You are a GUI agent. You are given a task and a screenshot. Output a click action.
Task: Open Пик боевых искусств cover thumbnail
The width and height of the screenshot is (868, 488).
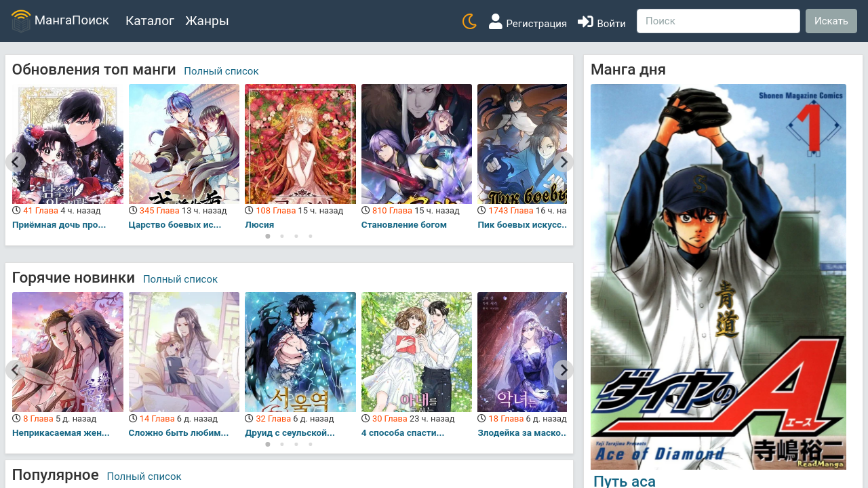pos(522,144)
